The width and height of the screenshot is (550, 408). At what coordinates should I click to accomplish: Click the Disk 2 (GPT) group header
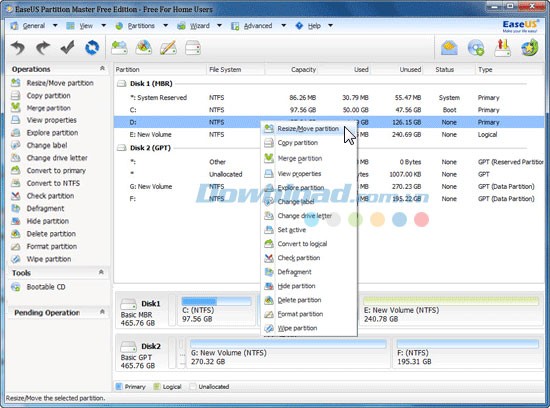(x=150, y=148)
